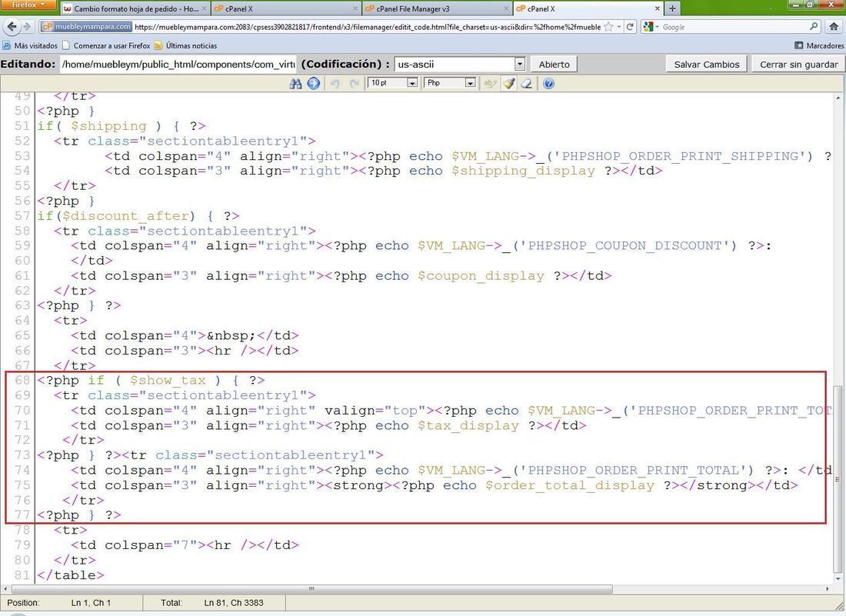Click the Abierto button
The width and height of the screenshot is (846, 616).
click(554, 64)
